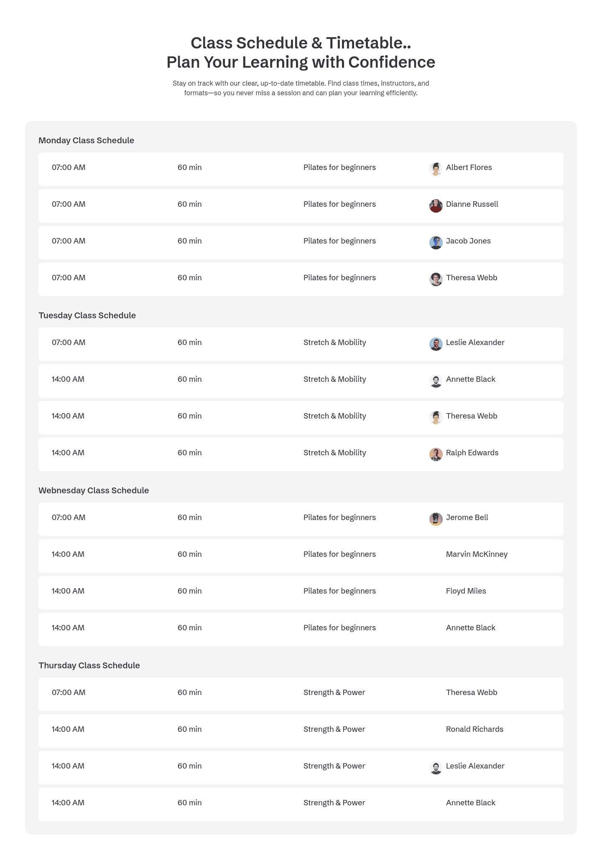
Task: Click Dianne Russell's avatar image
Action: coord(436,206)
